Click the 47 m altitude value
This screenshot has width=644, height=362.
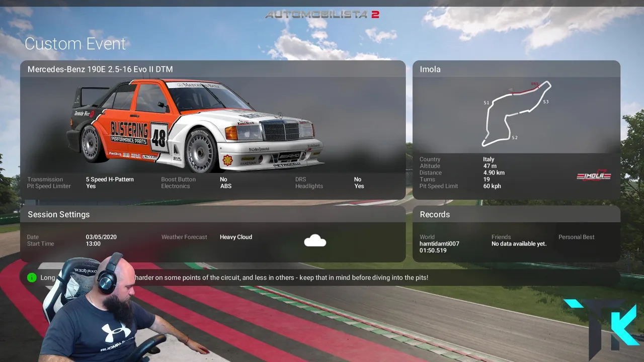pos(490,166)
